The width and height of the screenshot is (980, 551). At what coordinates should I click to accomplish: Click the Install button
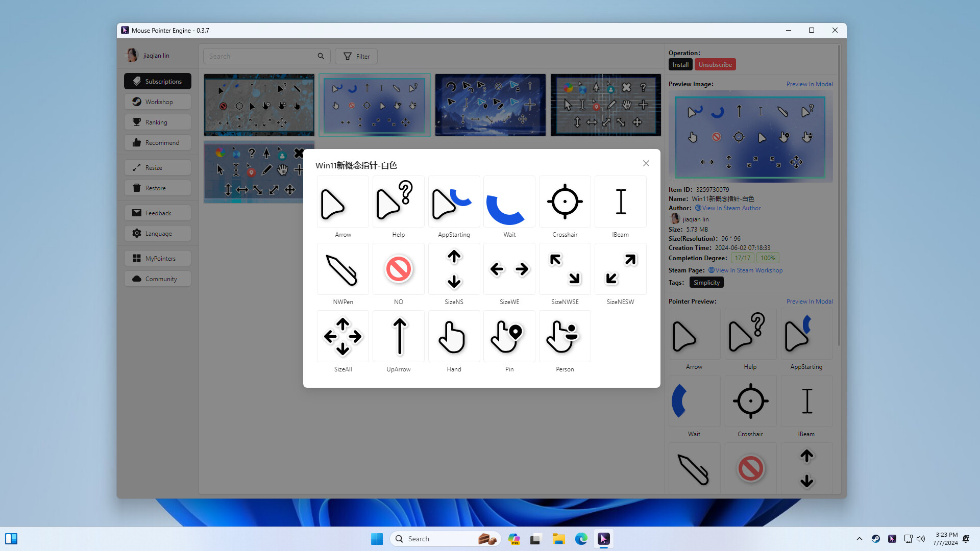(x=680, y=64)
